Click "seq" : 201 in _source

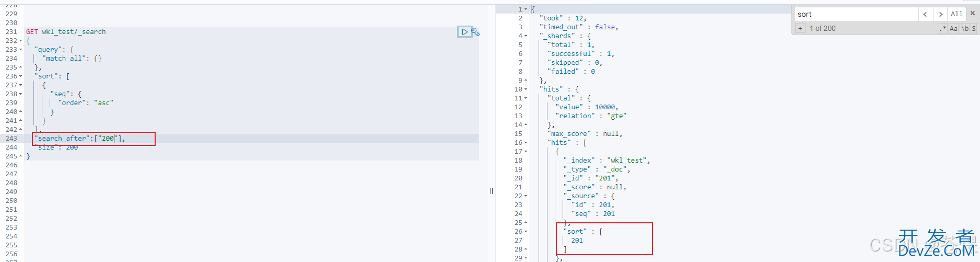click(x=593, y=214)
